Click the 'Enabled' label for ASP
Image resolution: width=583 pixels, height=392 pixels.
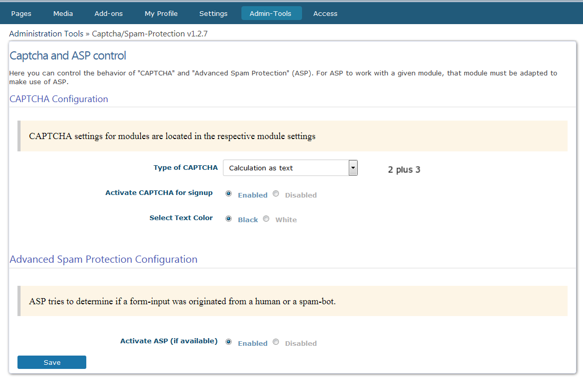click(x=253, y=343)
